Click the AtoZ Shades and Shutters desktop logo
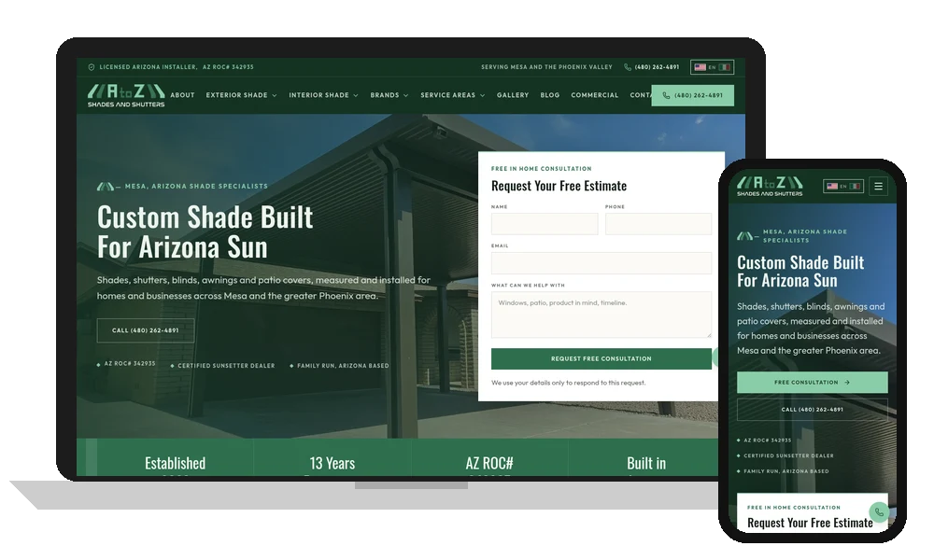Screen dimensions: 934x560 pos(126,95)
